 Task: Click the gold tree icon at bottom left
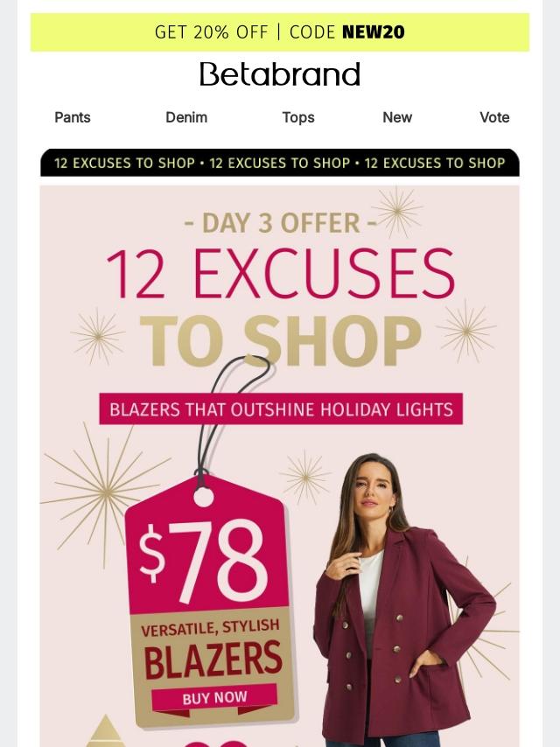pyautogui.click(x=106, y=731)
